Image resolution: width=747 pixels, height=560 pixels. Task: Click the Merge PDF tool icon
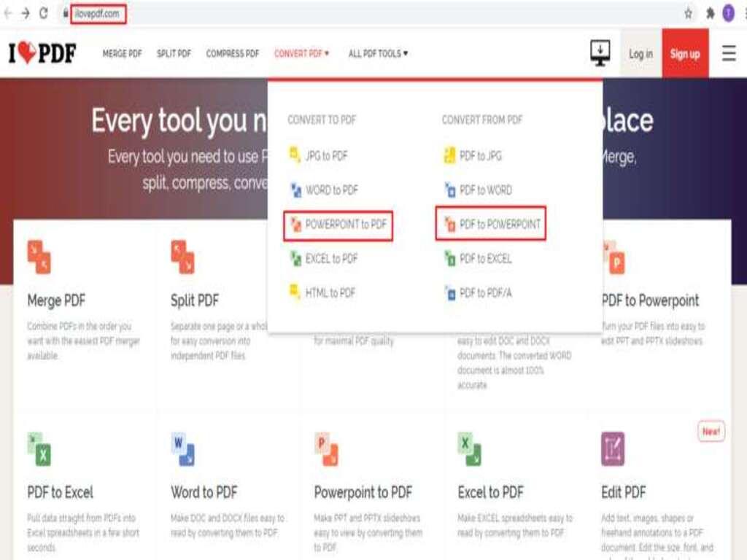39,257
